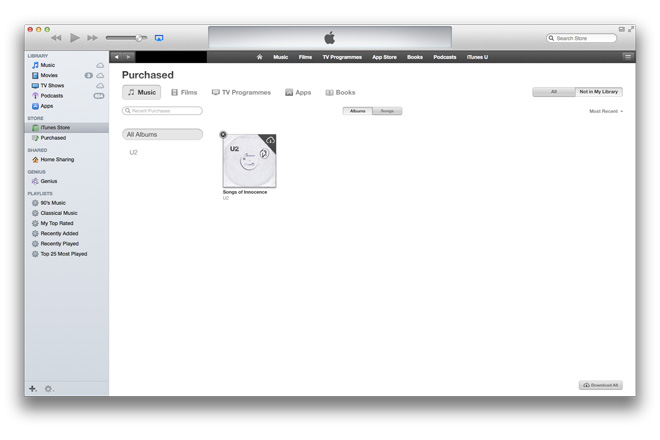Click the Recent Purchases search field
Image resolution: width=660 pixels, height=440 pixels.
(162, 111)
